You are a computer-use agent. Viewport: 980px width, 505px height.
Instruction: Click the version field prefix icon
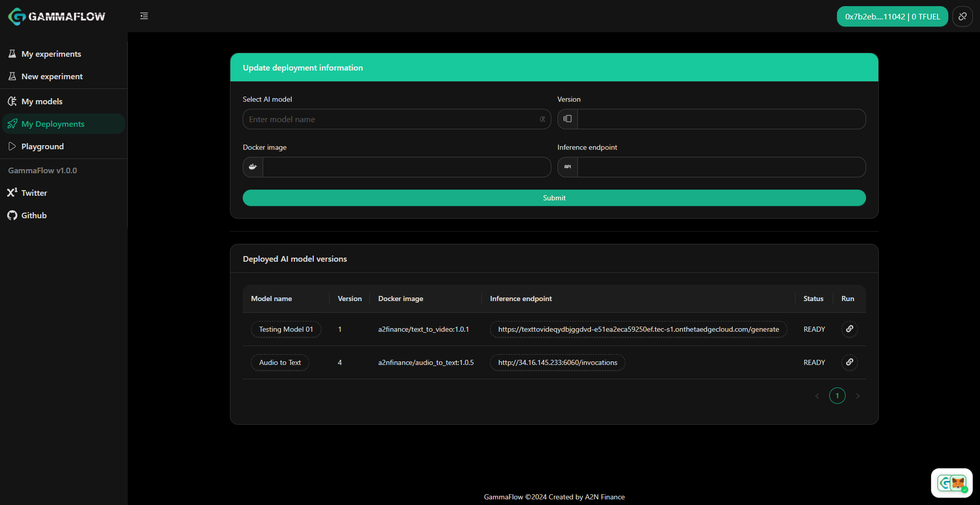tap(568, 119)
